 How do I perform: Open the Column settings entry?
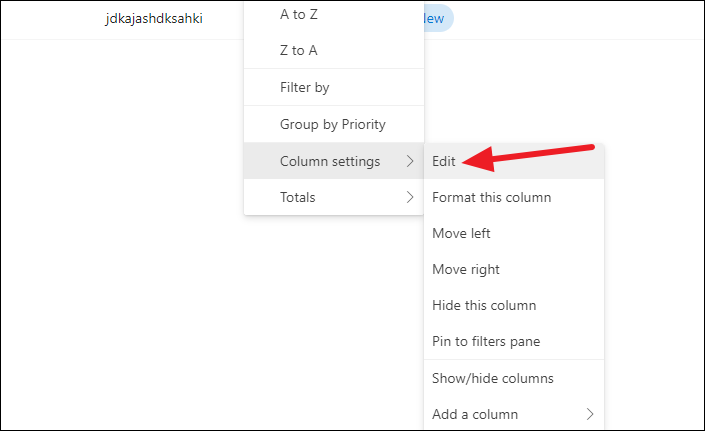(x=329, y=161)
